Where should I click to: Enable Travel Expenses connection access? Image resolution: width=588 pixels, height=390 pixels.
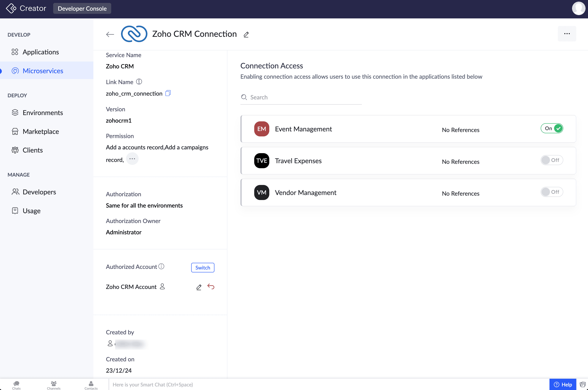click(x=552, y=160)
